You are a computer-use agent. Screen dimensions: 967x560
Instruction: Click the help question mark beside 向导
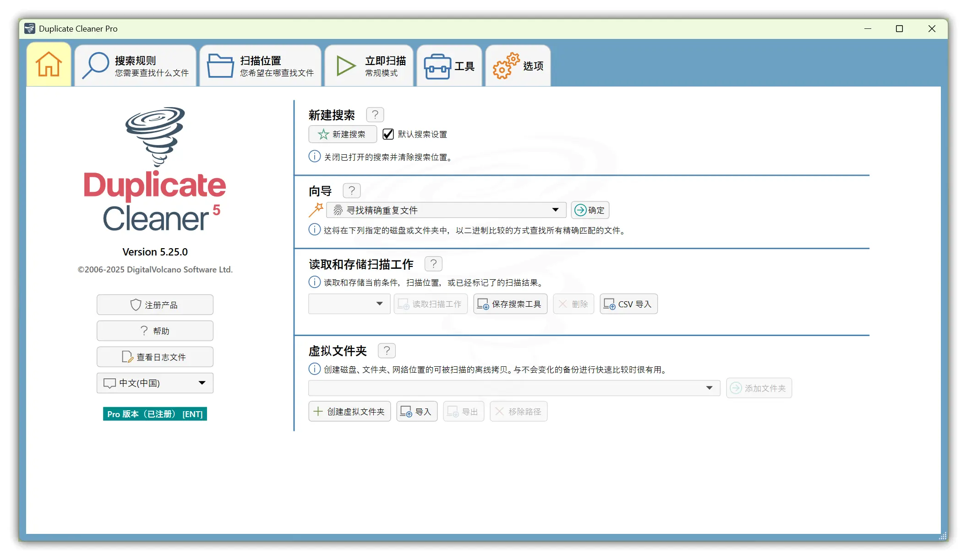(x=352, y=190)
